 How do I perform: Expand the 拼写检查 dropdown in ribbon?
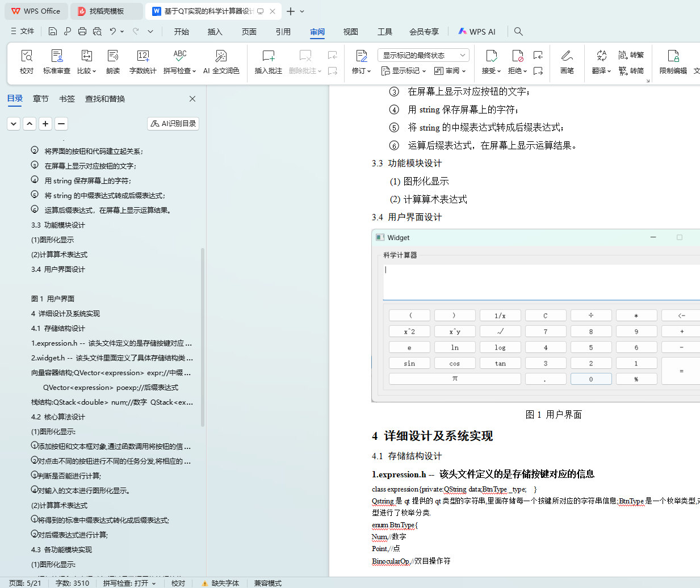[x=194, y=72]
